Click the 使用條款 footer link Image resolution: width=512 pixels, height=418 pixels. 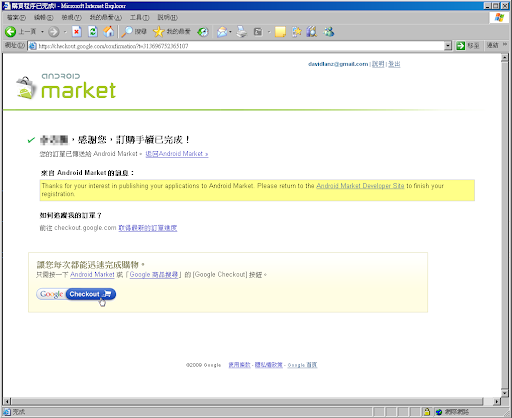tap(239, 365)
